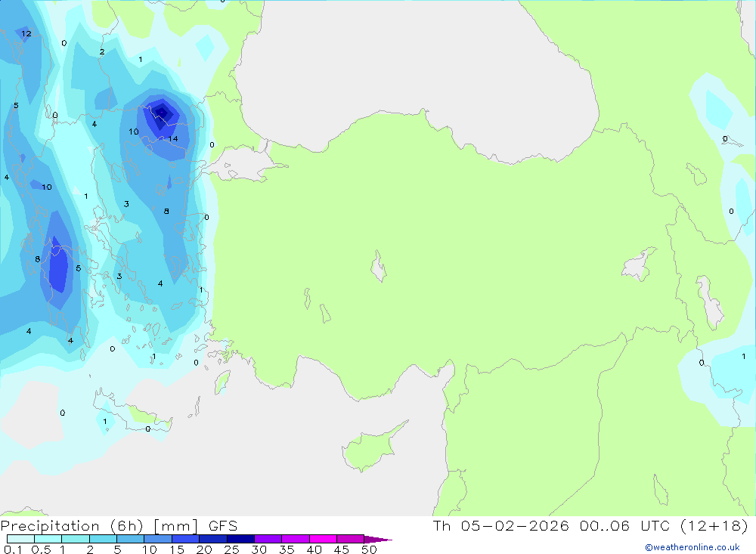Select the legend swatch between 2 and 5

[x=103, y=539]
